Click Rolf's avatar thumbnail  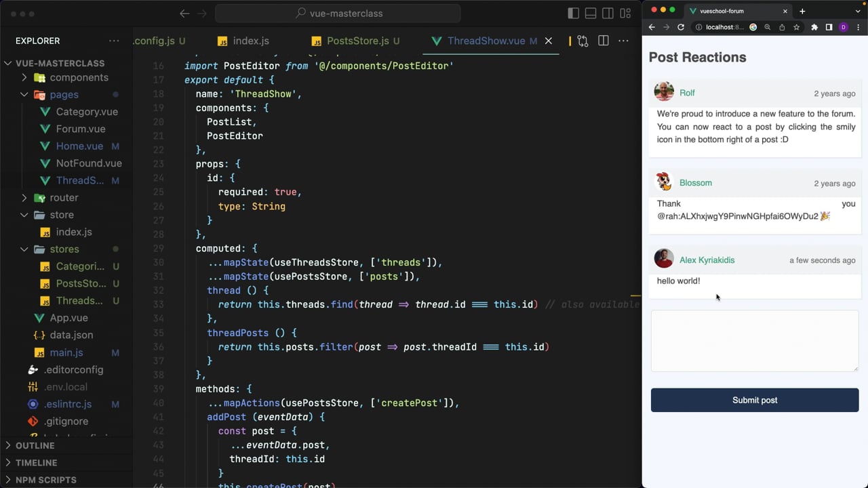[664, 91]
